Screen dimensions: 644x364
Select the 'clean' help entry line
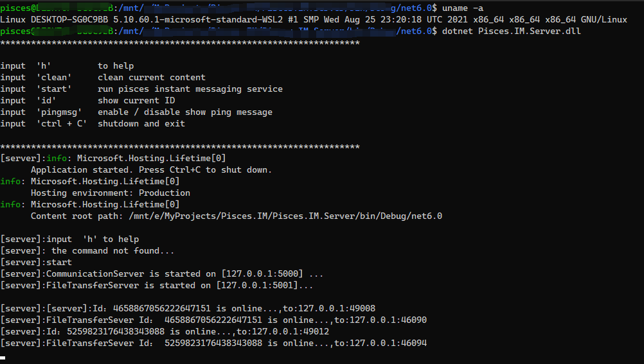tap(103, 77)
